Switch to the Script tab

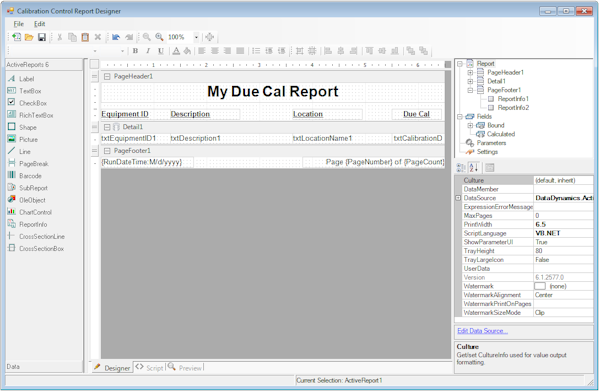[150, 368]
